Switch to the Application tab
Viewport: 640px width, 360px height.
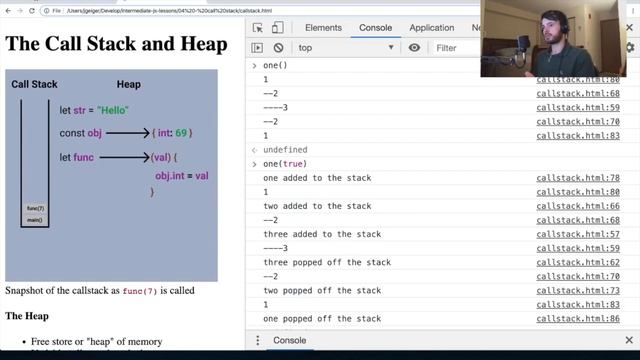431,28
